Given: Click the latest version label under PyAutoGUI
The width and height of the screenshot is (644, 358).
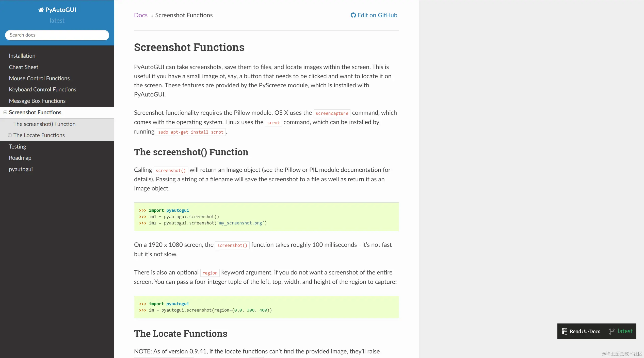Looking at the screenshot, I should (57, 21).
